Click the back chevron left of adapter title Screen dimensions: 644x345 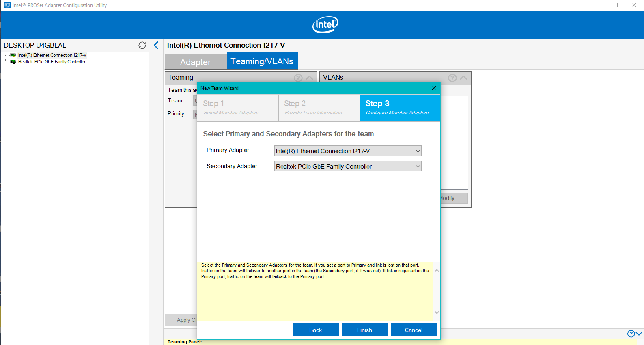(x=156, y=45)
